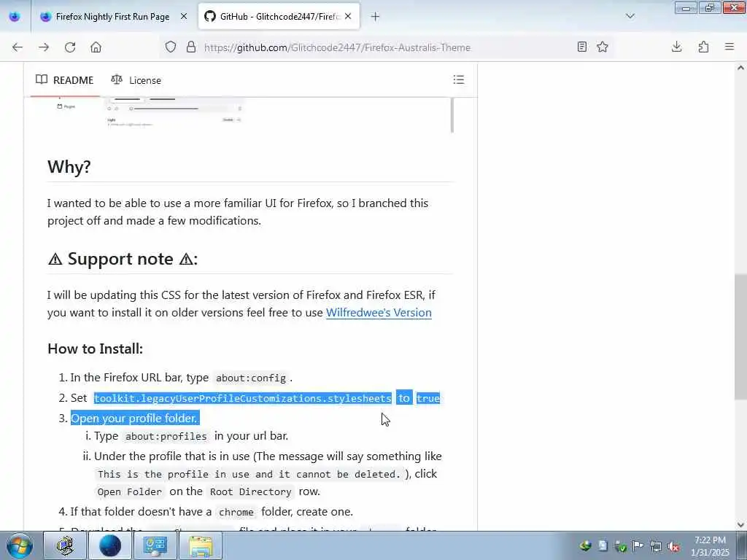Close the Firefox Nightly First Run tab
Viewport: 747px width, 560px height.
click(x=184, y=17)
